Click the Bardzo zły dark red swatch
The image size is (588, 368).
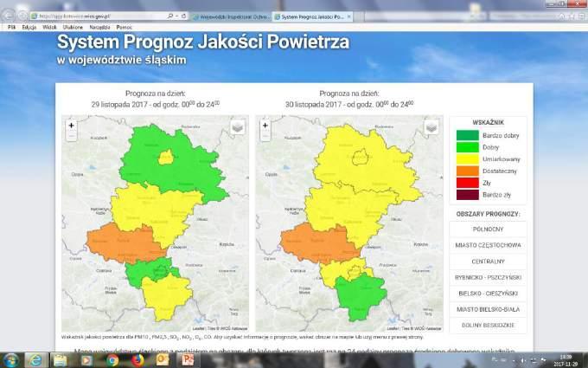tap(467, 195)
